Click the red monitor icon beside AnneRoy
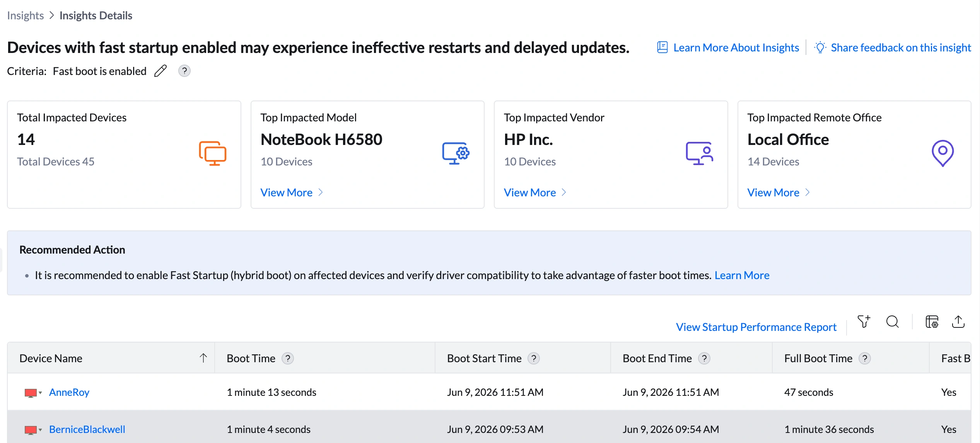This screenshot has height=443, width=980. pos(31,393)
